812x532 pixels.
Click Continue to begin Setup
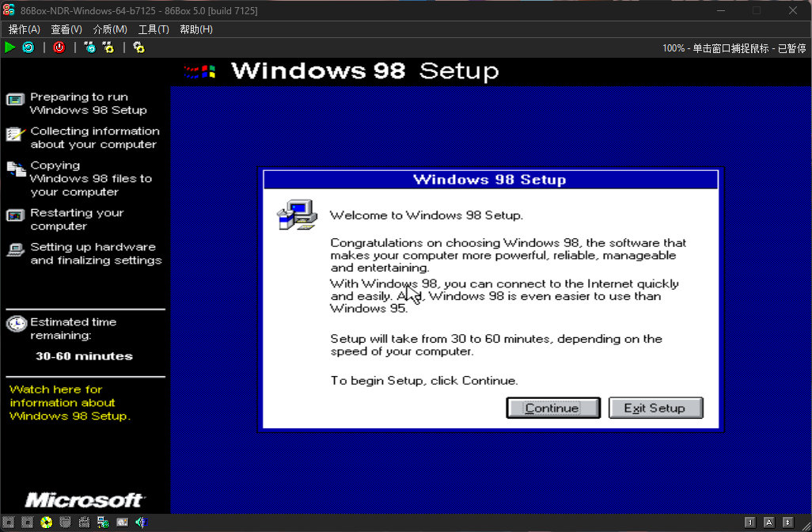pos(553,408)
